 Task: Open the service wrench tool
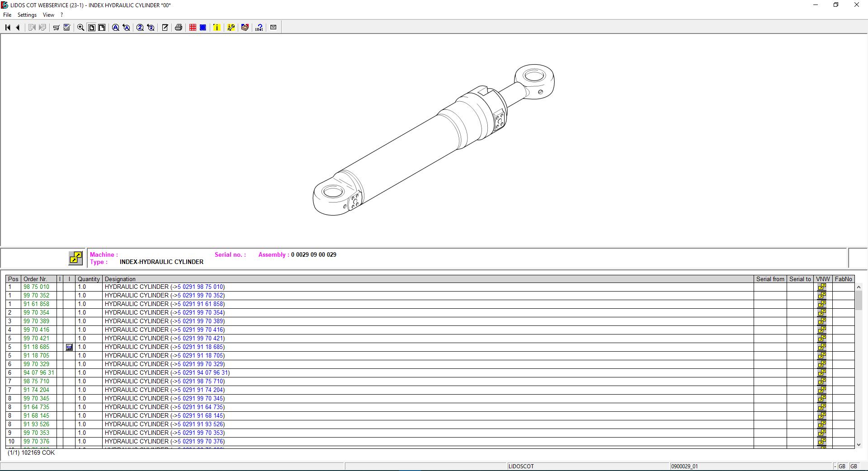(x=231, y=27)
